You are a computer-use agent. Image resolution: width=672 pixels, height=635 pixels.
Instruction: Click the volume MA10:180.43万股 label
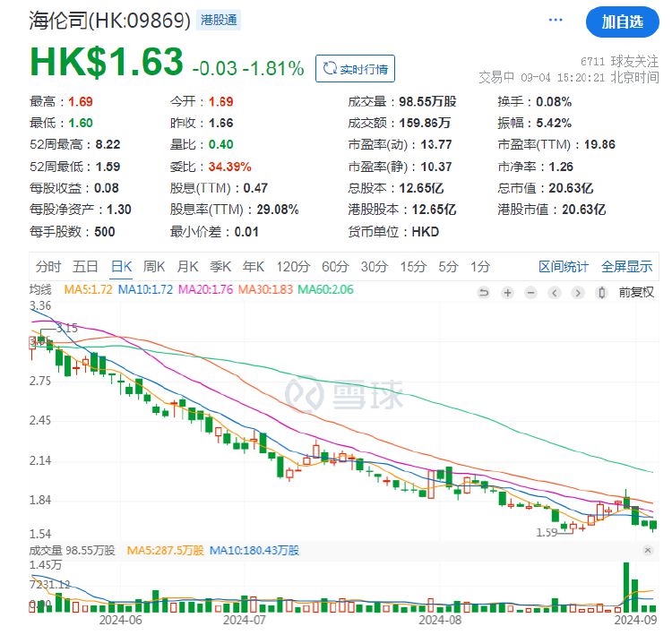tap(254, 550)
